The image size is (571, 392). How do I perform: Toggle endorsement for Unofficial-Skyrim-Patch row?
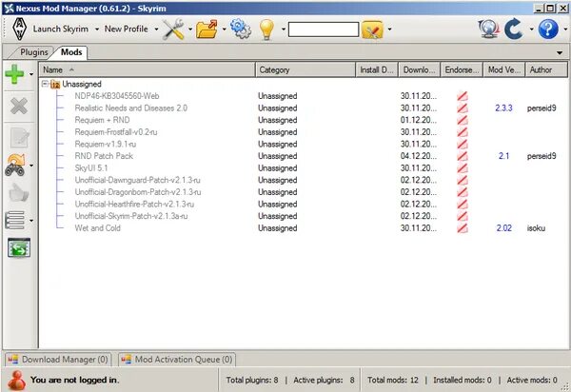[463, 216]
